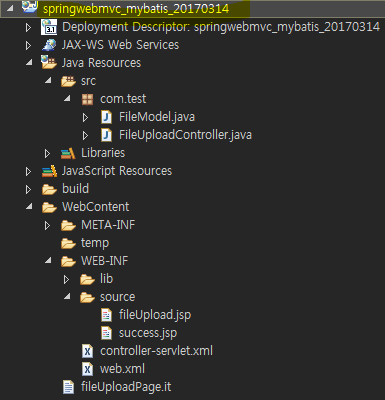The image size is (385, 400).
Task: Collapse the com.test package node
Action: [x=67, y=98]
